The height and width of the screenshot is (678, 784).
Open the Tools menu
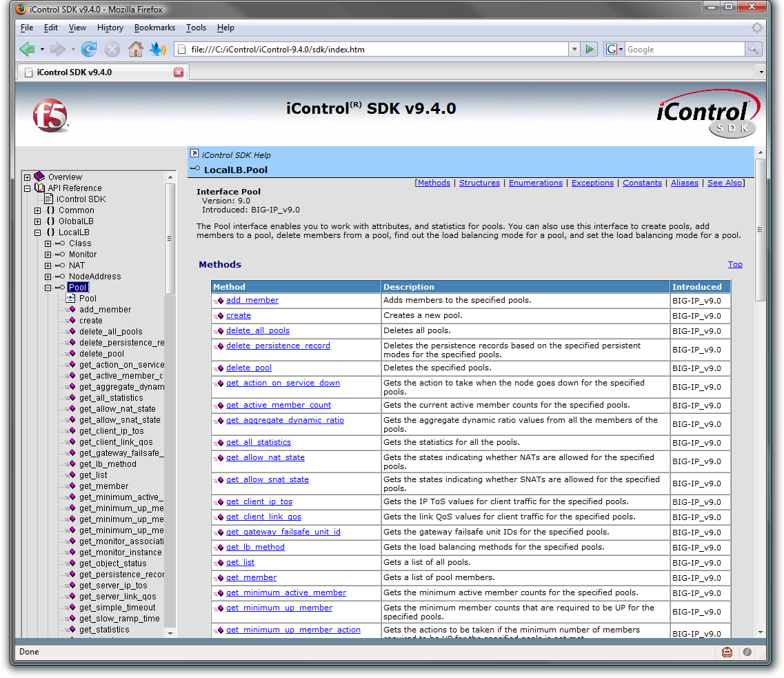[x=196, y=28]
